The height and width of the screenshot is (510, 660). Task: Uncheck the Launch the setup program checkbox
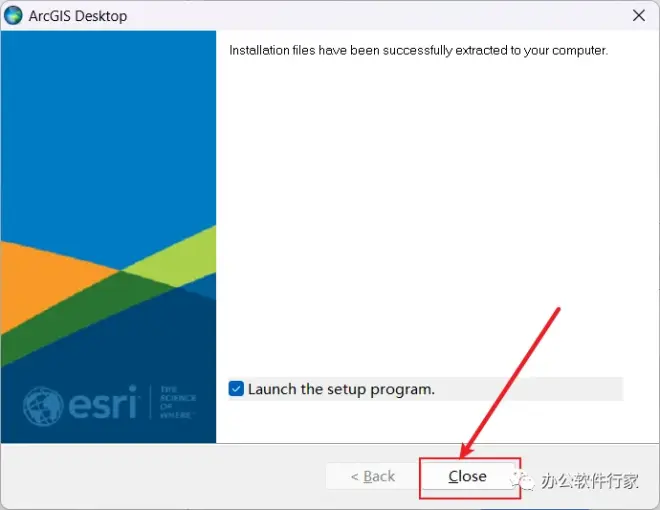tap(236, 388)
